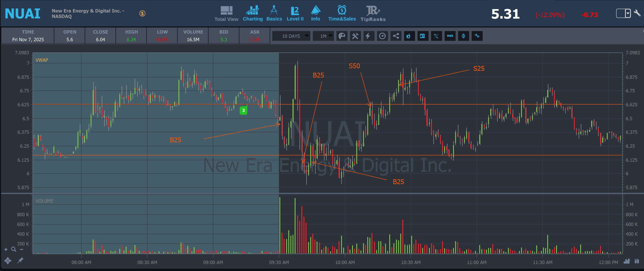Expand the 10 DAYS range dropdown
The height and width of the screenshot is (271, 644).
tap(291, 36)
